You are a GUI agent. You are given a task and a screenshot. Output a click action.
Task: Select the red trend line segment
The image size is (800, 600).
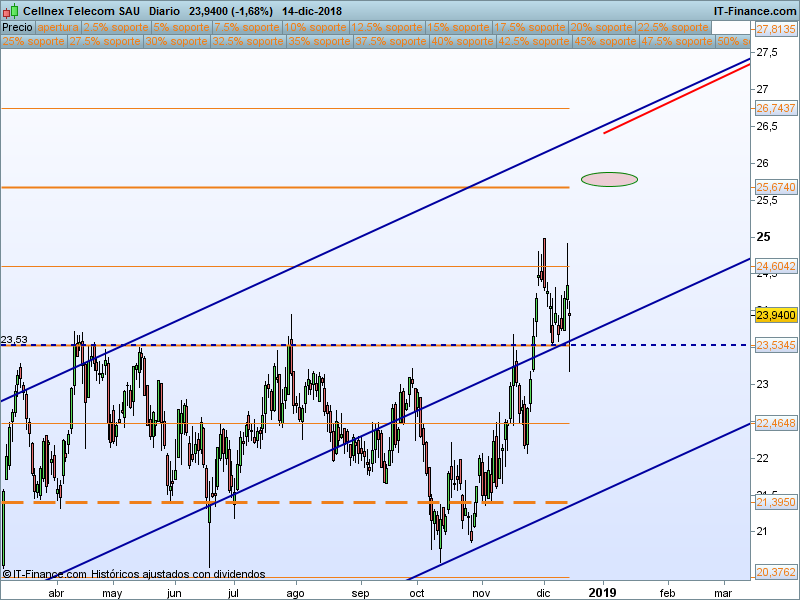(677, 99)
